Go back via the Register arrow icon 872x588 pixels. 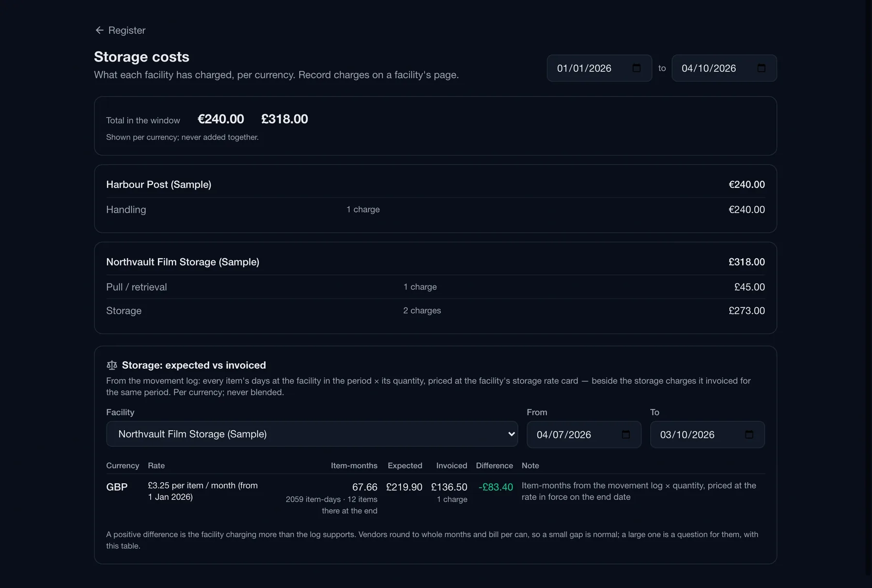99,30
